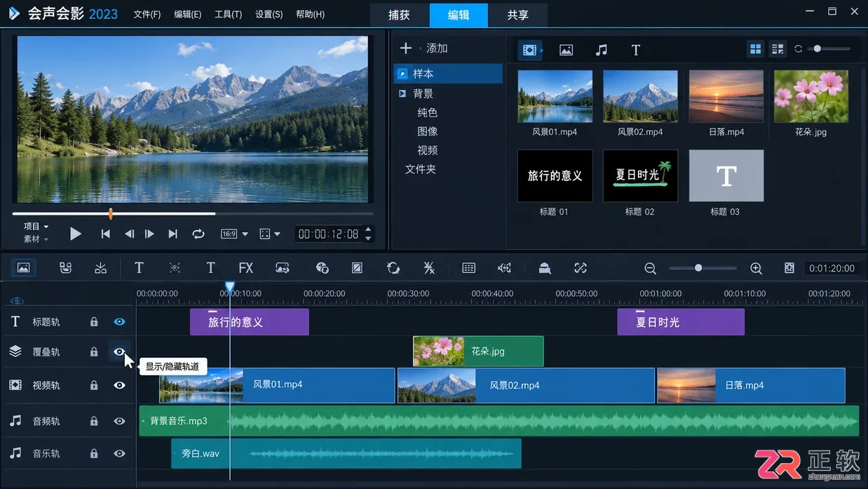
Task: Expand the 样本 tree node
Action: click(402, 74)
